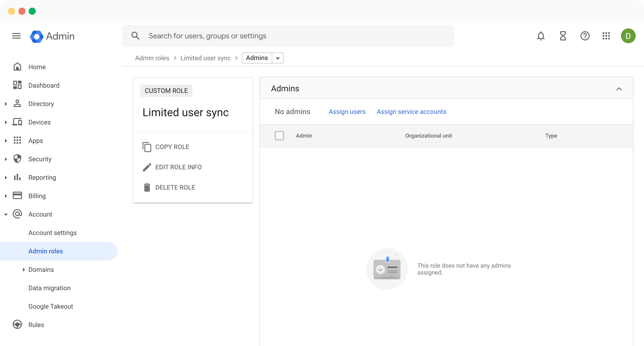Click the Dashboard icon

(x=17, y=85)
